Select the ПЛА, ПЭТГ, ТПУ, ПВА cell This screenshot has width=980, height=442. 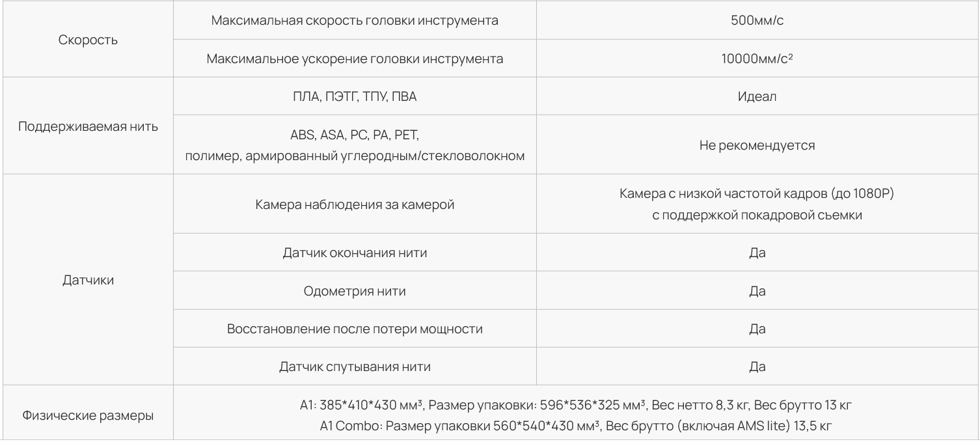(355, 96)
